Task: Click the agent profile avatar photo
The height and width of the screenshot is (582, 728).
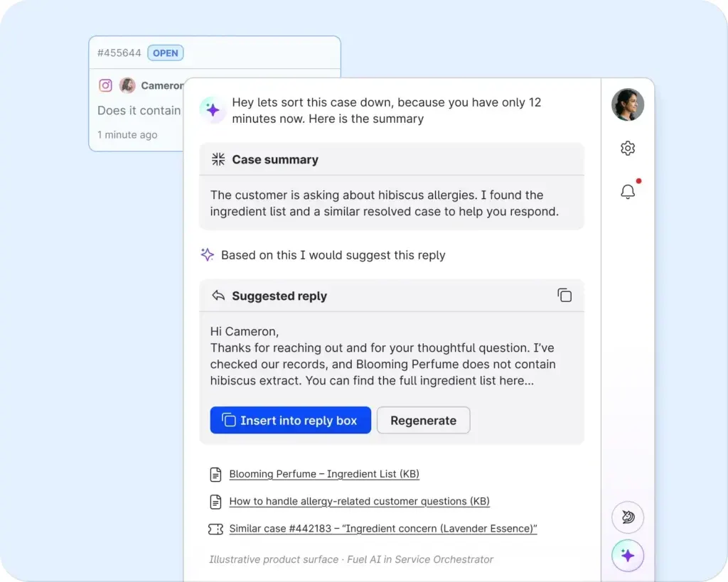Action: pos(628,104)
